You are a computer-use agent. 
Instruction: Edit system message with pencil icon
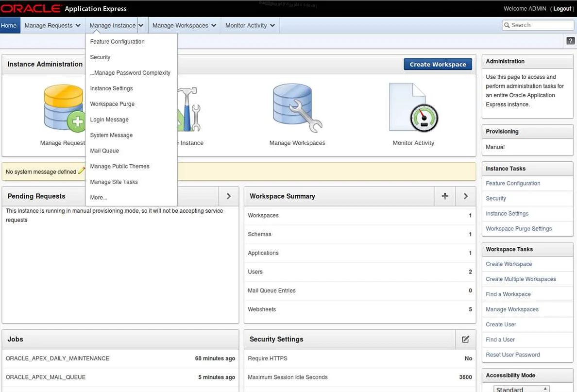point(82,171)
